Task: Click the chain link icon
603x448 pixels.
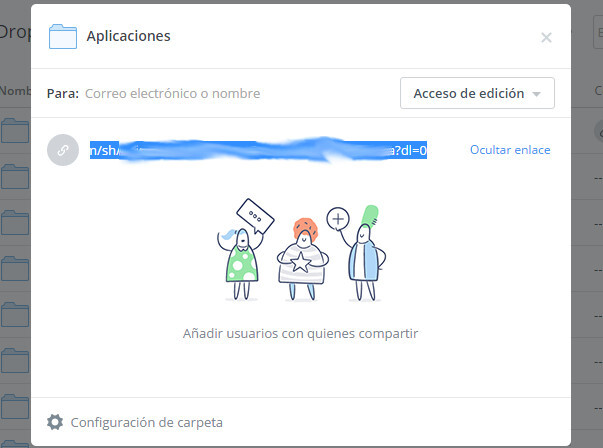Action: [63, 150]
